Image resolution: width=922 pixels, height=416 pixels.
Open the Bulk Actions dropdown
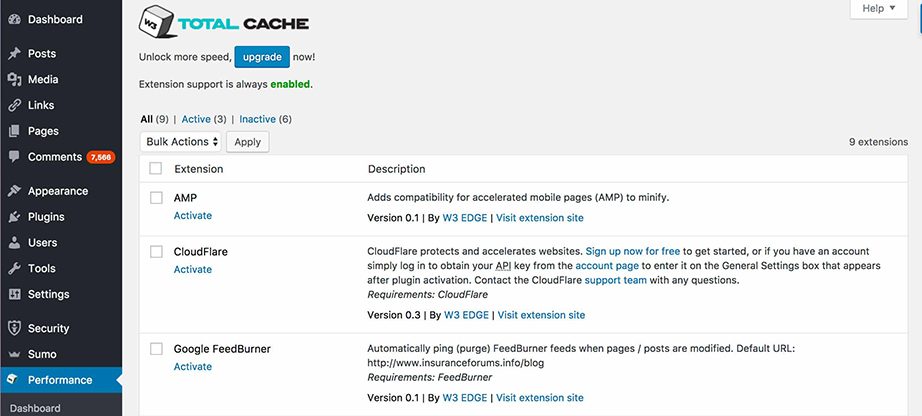(x=181, y=142)
